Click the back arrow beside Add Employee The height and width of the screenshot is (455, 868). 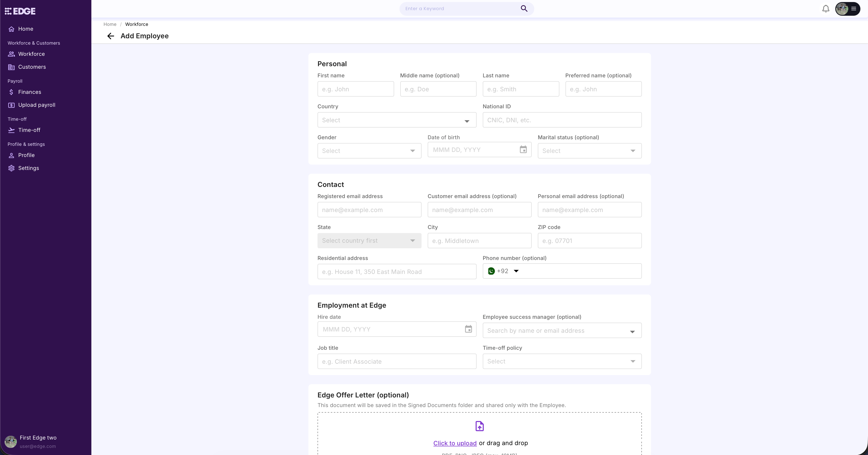coord(110,36)
